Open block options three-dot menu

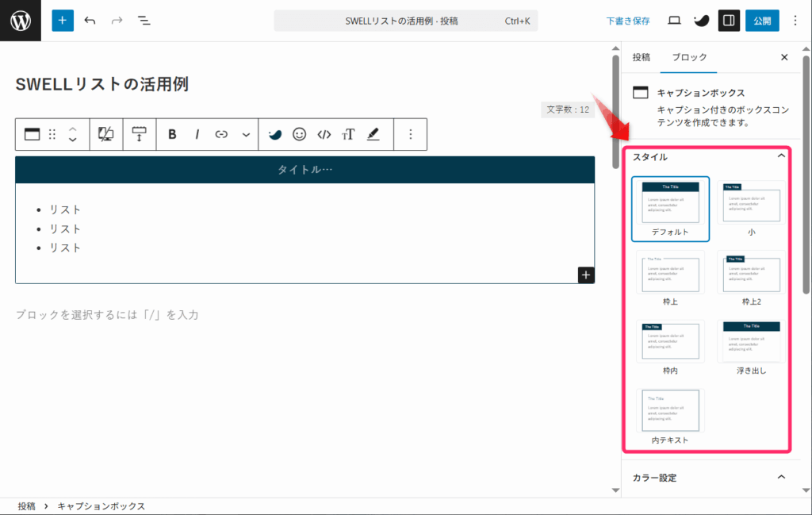click(x=410, y=134)
